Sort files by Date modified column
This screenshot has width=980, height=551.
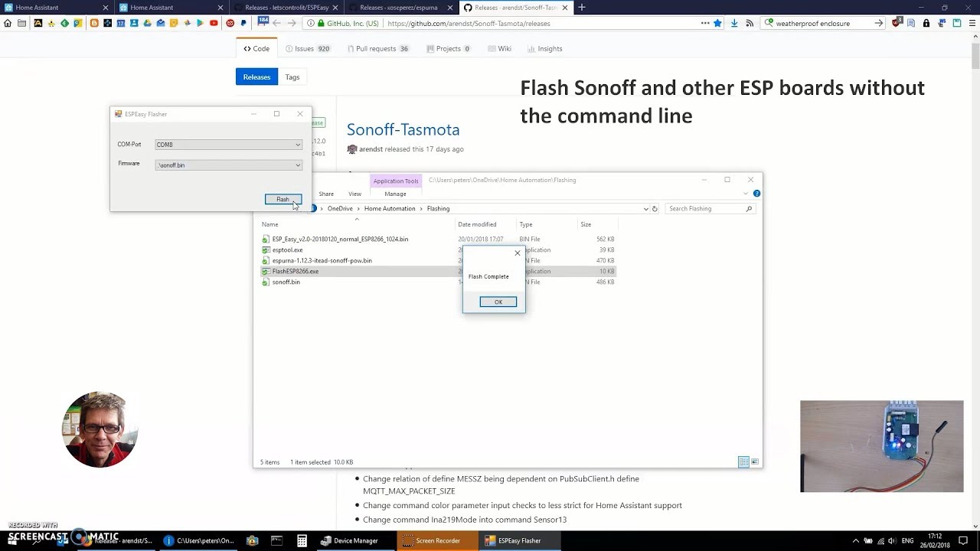(x=477, y=224)
